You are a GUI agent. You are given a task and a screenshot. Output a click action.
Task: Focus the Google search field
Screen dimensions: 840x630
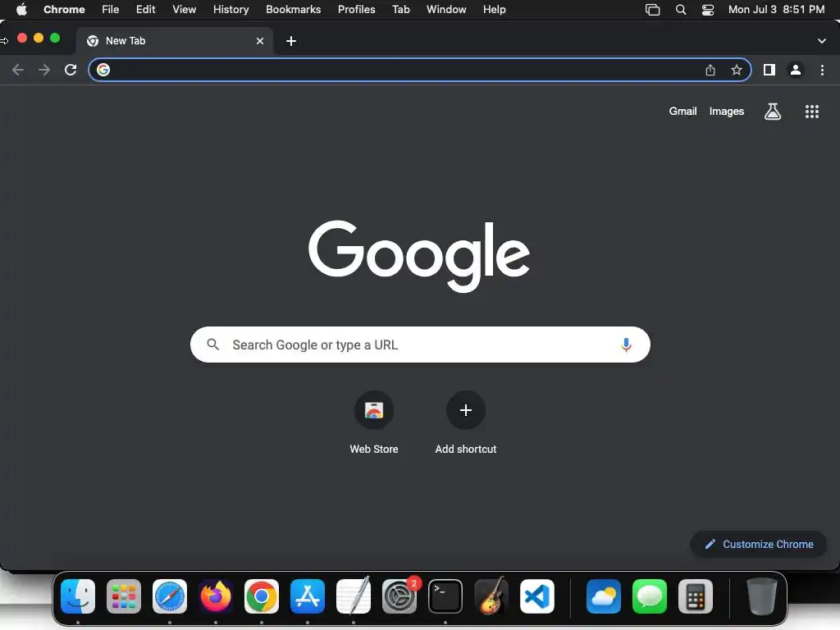click(420, 345)
